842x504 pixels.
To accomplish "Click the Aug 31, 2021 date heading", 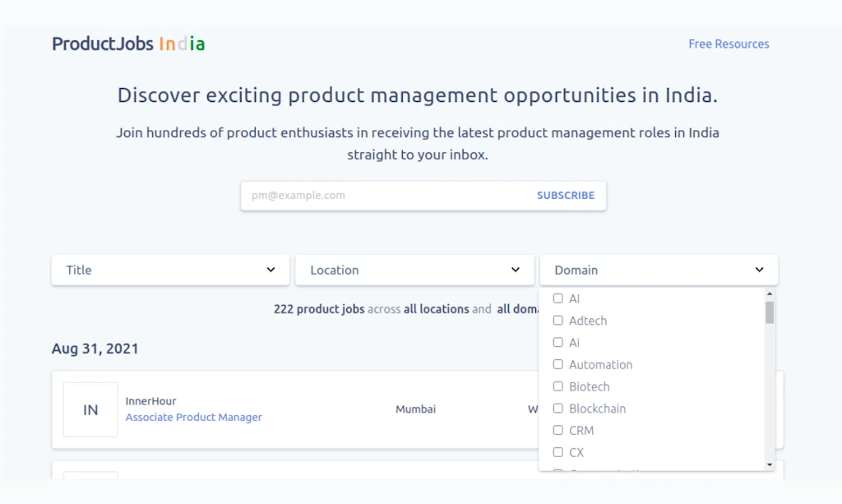I will point(95,349).
